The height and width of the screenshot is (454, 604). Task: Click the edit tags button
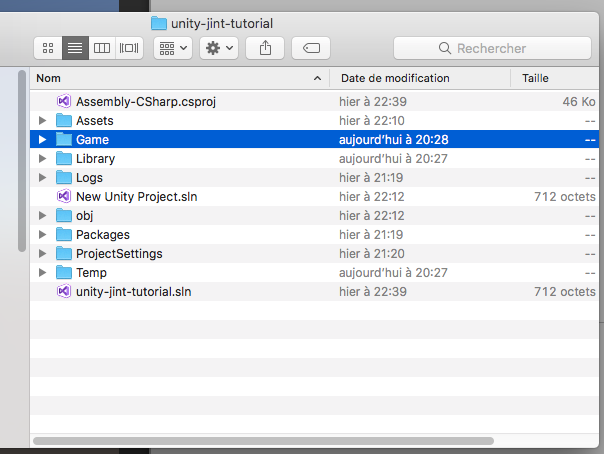[311, 48]
